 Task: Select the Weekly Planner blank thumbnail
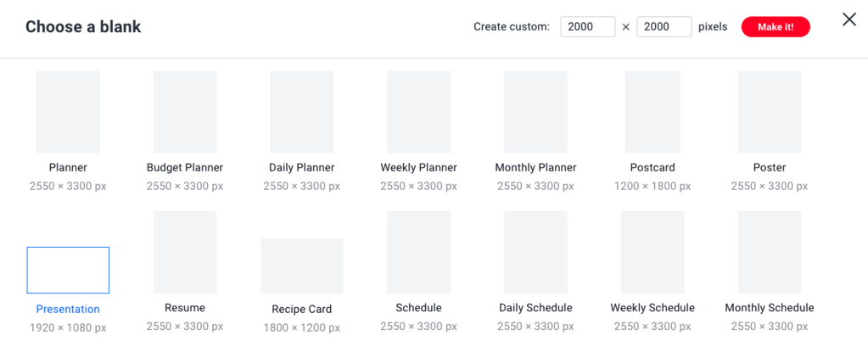418,112
